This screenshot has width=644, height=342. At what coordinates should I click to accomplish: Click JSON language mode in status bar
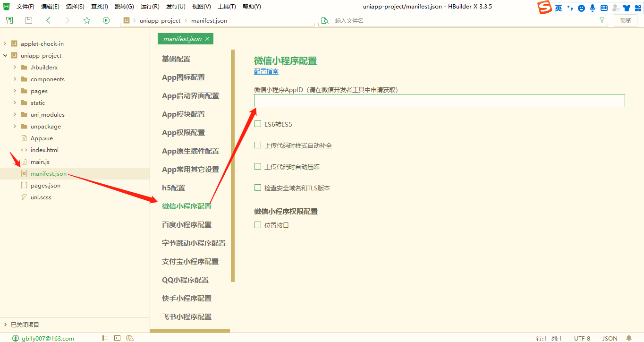click(x=610, y=338)
